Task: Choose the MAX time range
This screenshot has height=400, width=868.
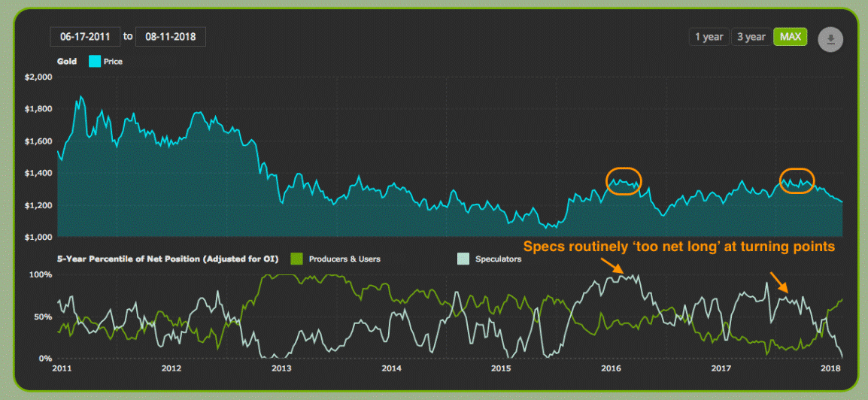Action: (790, 37)
